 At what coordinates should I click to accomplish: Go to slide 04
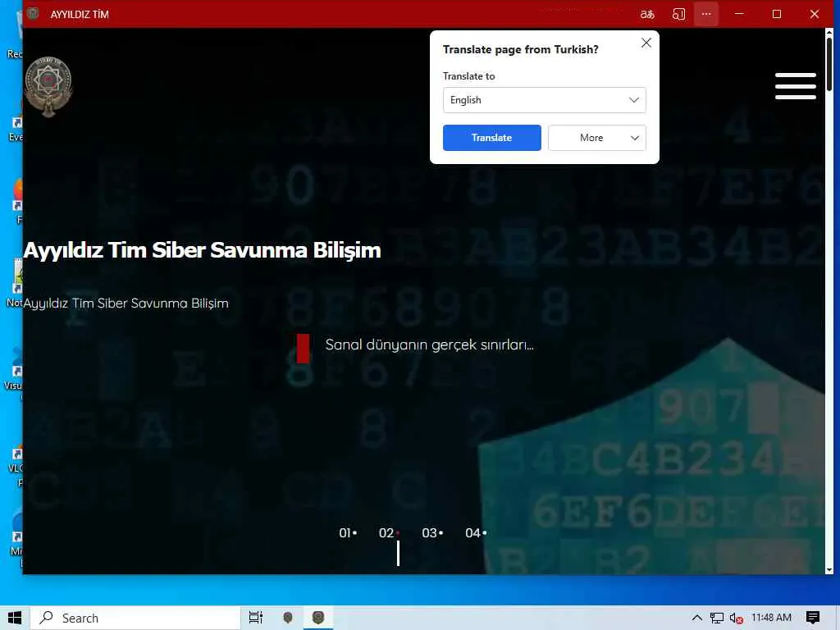(476, 533)
